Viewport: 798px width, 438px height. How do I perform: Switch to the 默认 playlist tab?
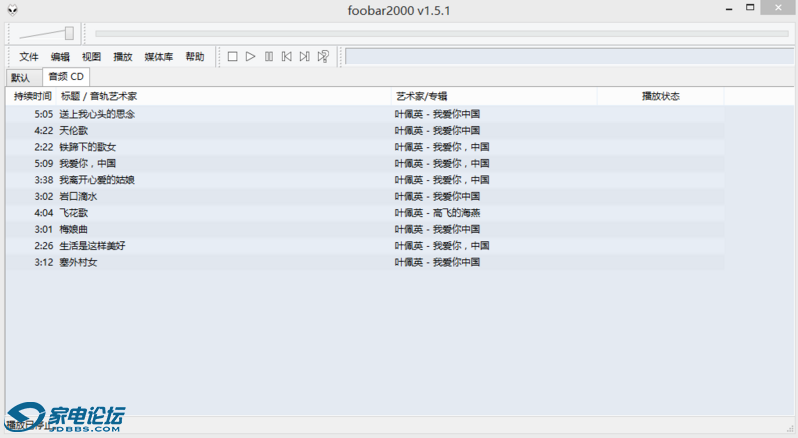click(x=21, y=77)
